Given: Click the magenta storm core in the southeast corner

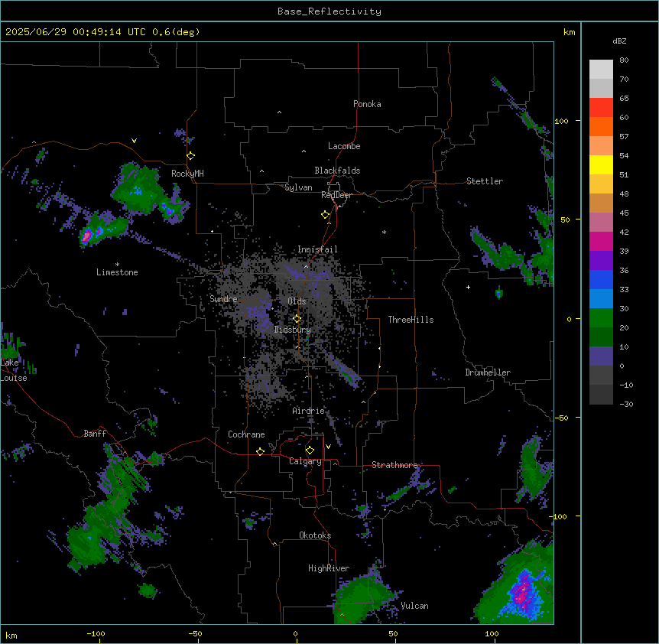Looking at the screenshot, I should pyautogui.click(x=523, y=593).
